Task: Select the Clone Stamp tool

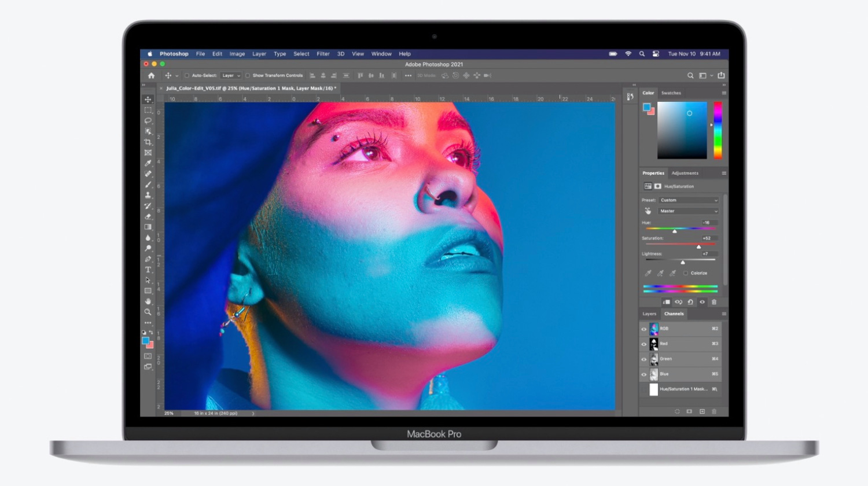Action: 148,195
